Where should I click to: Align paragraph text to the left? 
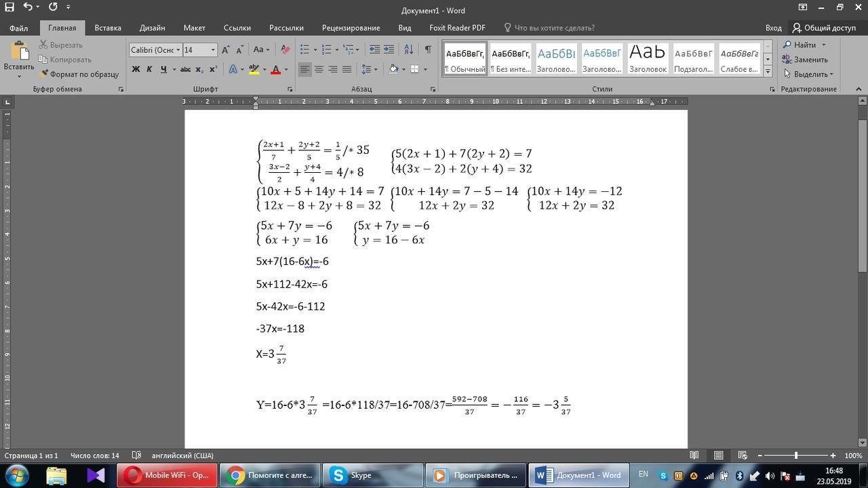tap(305, 69)
